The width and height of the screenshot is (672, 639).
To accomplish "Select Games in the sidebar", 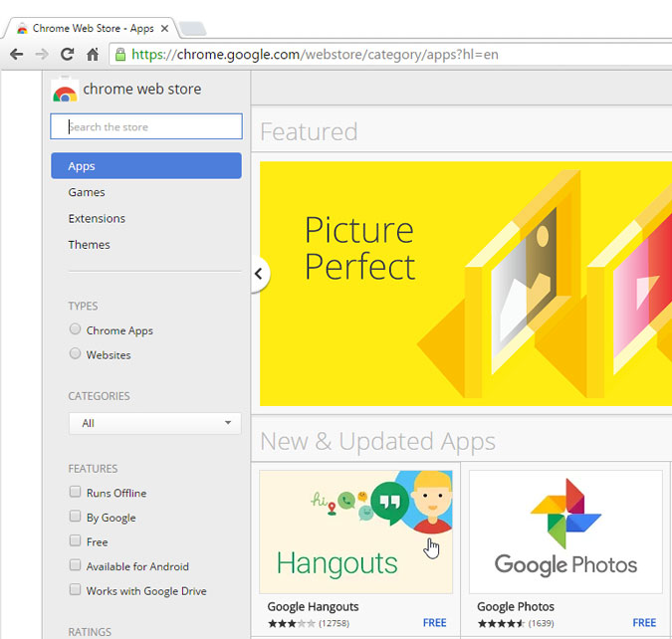I will coord(87,192).
